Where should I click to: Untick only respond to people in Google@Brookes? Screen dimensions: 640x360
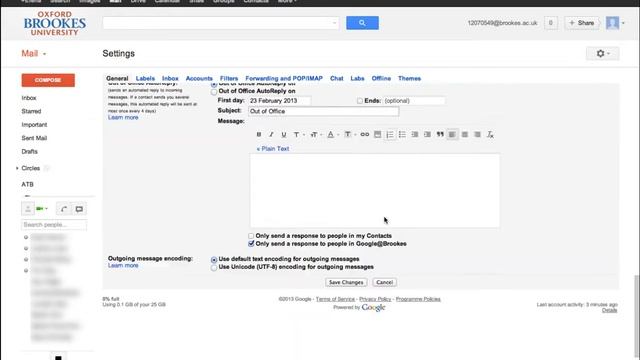pyautogui.click(x=251, y=244)
